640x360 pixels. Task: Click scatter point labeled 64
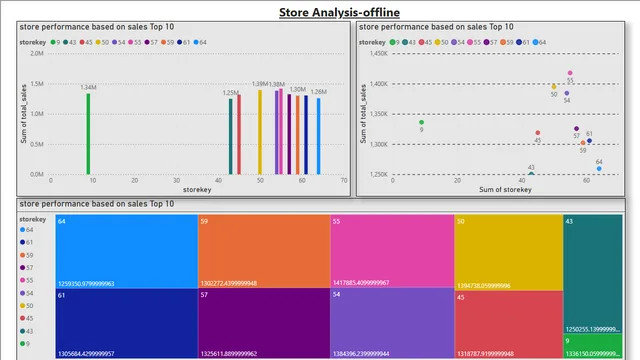click(x=599, y=169)
